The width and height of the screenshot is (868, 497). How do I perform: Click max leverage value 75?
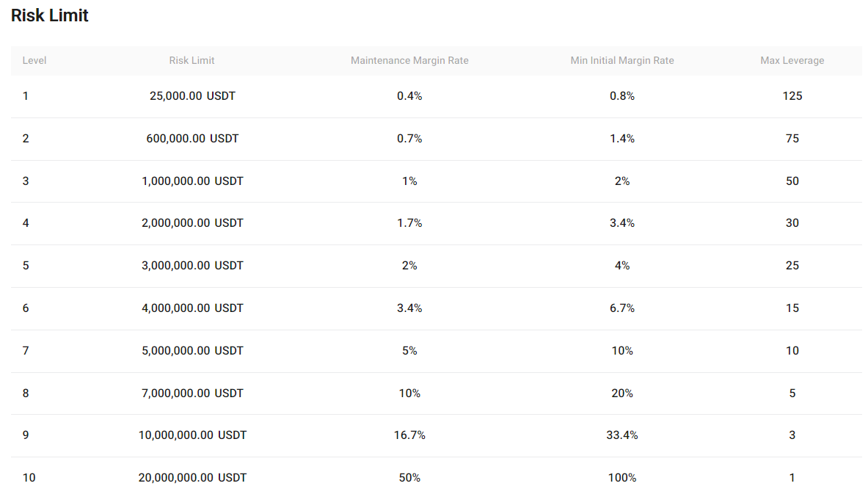[792, 139]
